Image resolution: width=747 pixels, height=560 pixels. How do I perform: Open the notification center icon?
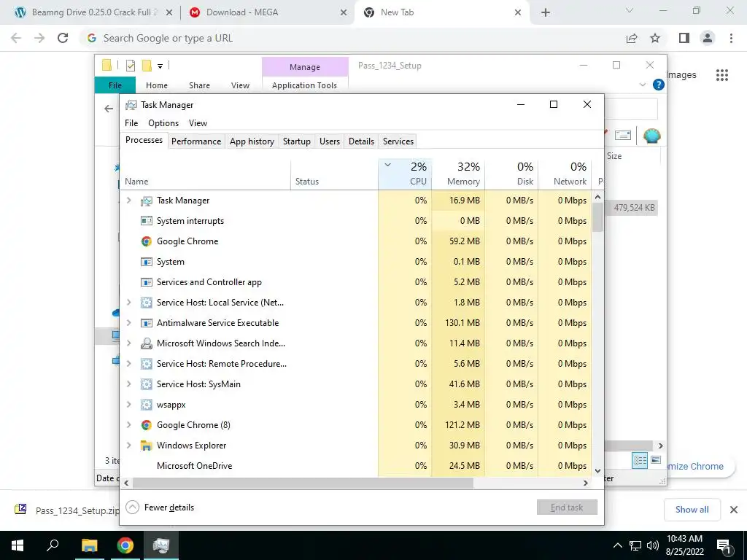click(x=724, y=545)
